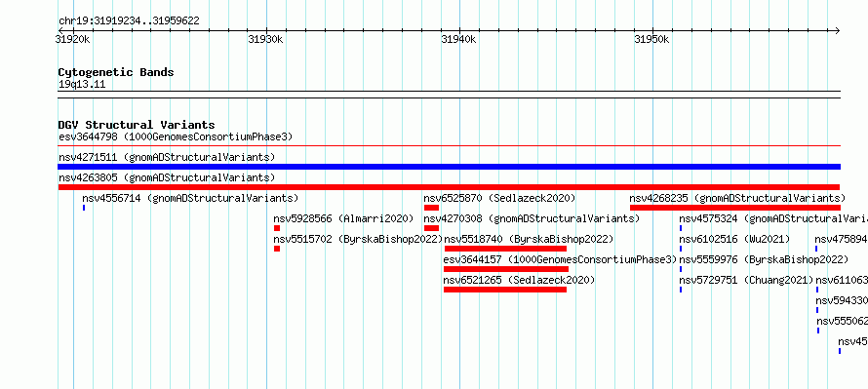
Task: Click the 31920k ruler position label
Action: point(73,39)
